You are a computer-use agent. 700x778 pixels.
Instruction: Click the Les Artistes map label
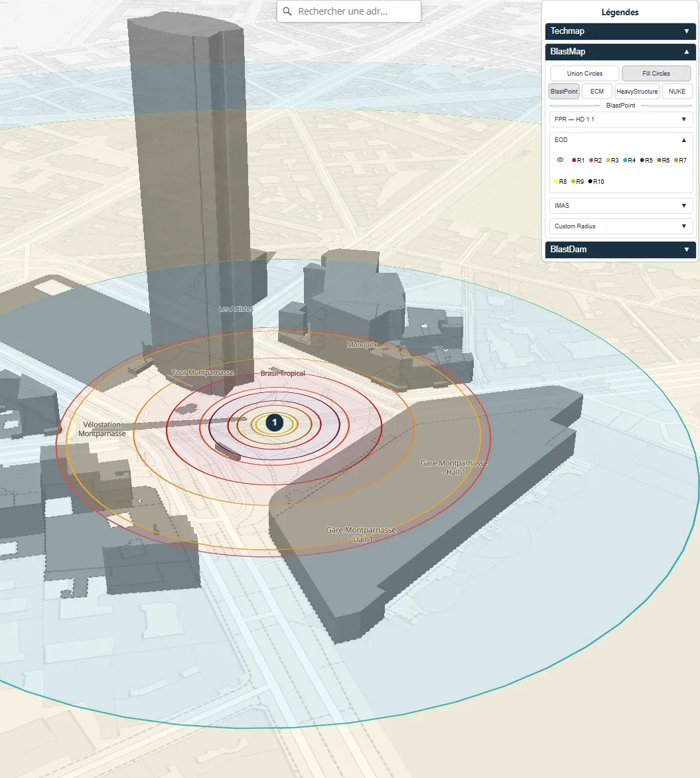(236, 309)
